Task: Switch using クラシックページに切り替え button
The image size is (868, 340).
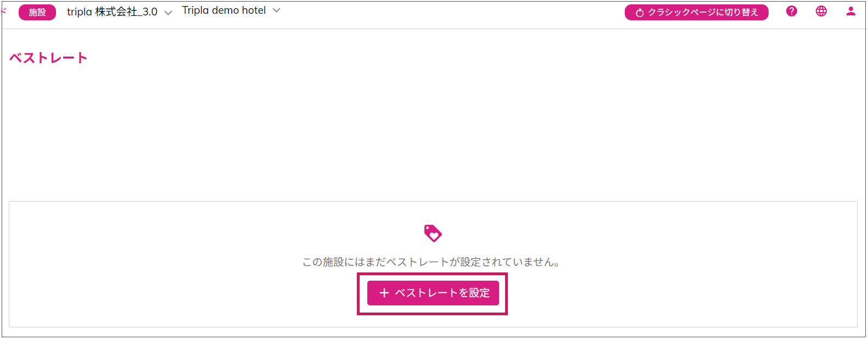Action: (696, 12)
